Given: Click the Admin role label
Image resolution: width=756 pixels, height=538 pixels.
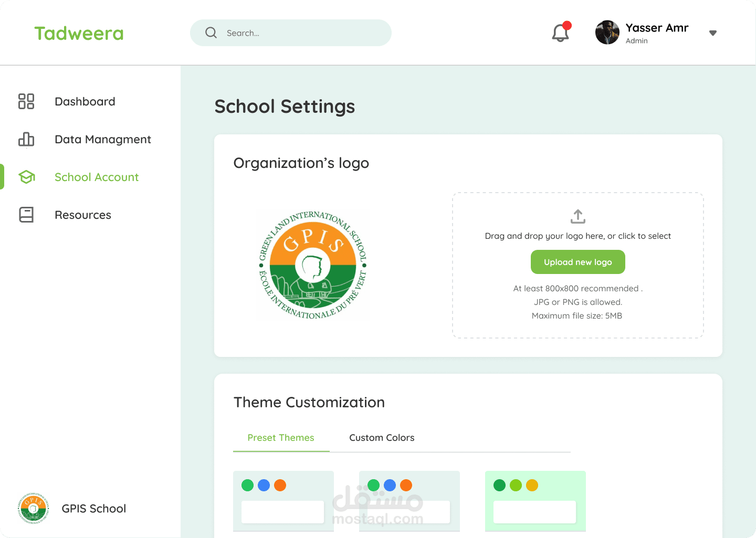Looking at the screenshot, I should tap(637, 41).
